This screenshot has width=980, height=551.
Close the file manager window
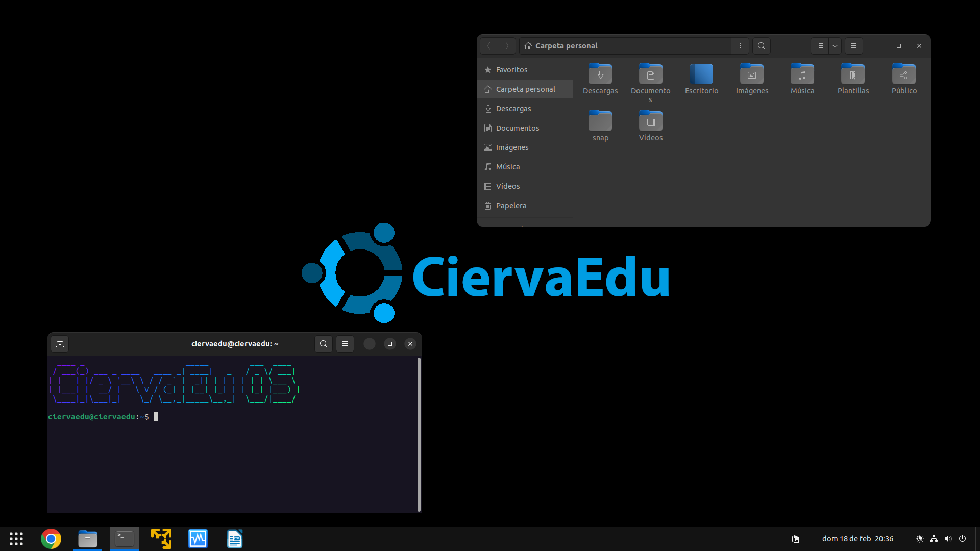(919, 46)
